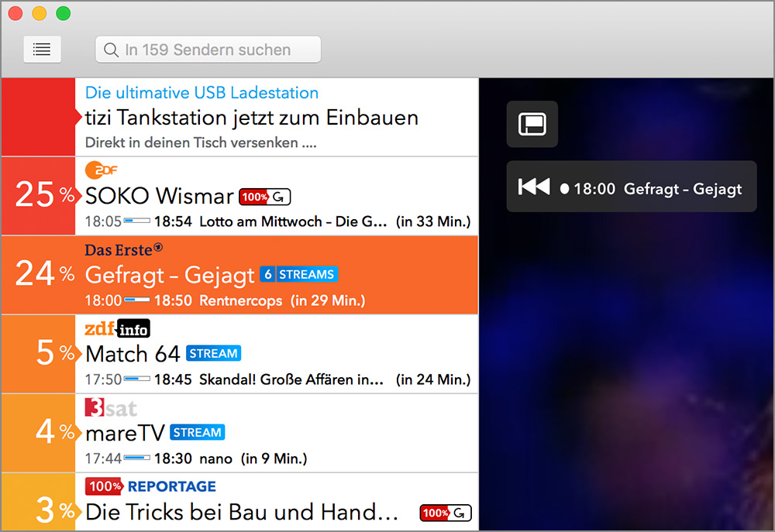Click '(in 33 Min.)' countdown text

(x=433, y=221)
